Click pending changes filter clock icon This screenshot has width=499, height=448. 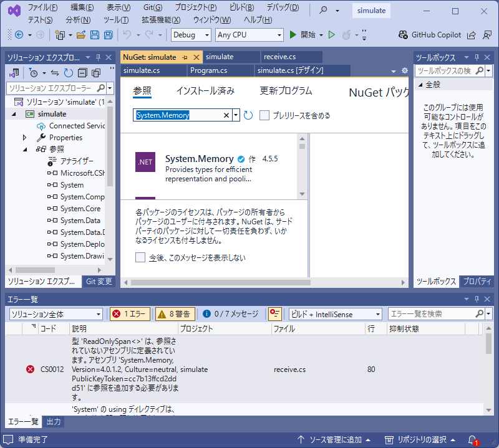pyautogui.click(x=33, y=73)
